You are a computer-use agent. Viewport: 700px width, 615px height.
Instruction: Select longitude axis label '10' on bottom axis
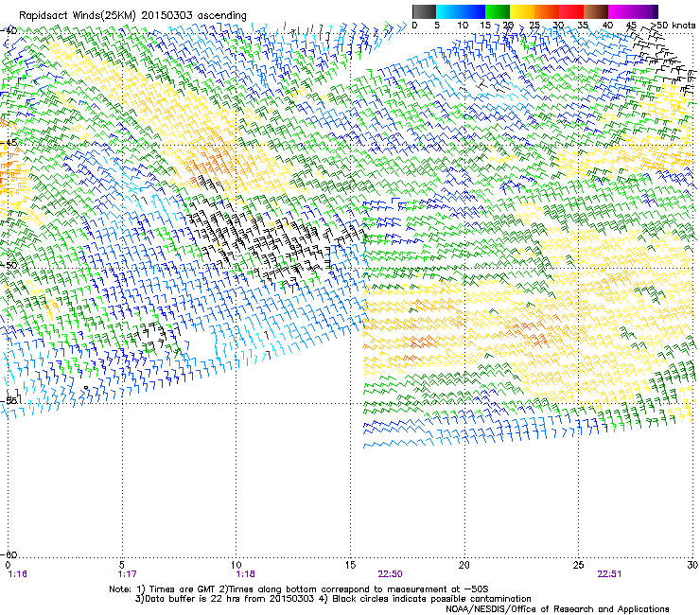coord(236,565)
